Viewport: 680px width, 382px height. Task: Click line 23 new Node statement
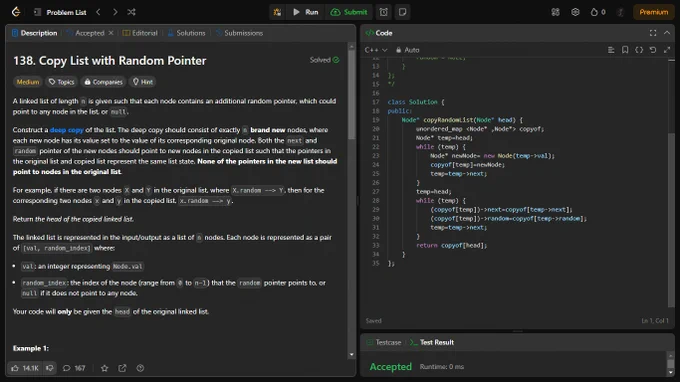[x=492, y=156]
